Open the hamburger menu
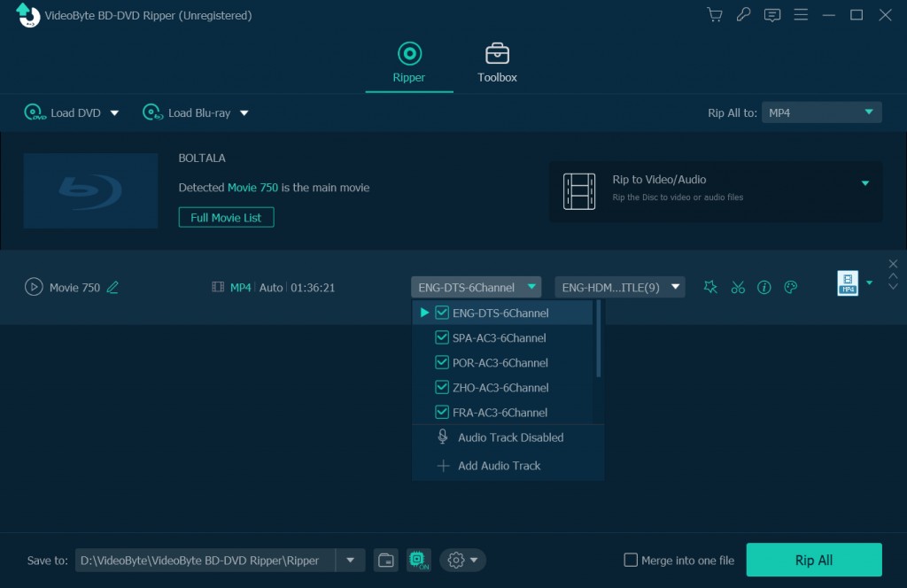The height and width of the screenshot is (588, 907). click(x=801, y=14)
